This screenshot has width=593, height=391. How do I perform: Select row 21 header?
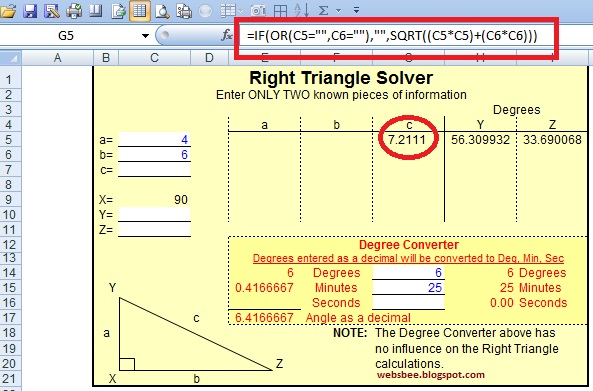coord(10,378)
